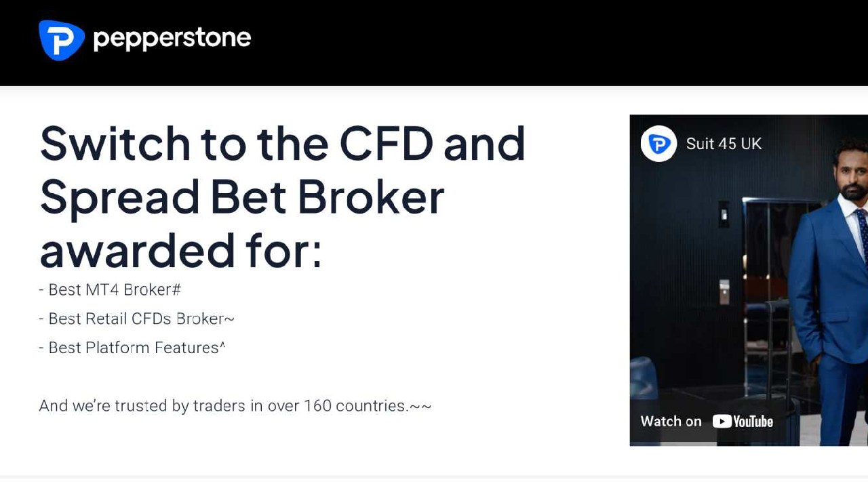Select the 'Best MT4 Broker#' award line
Image resolution: width=868 pixels, height=488 pixels.
pyautogui.click(x=108, y=289)
